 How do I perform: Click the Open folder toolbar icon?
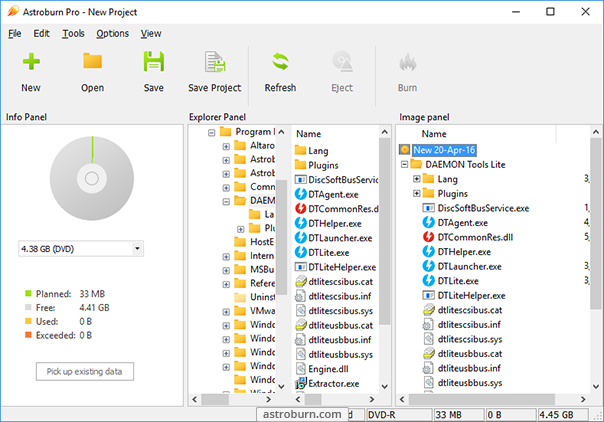(92, 62)
